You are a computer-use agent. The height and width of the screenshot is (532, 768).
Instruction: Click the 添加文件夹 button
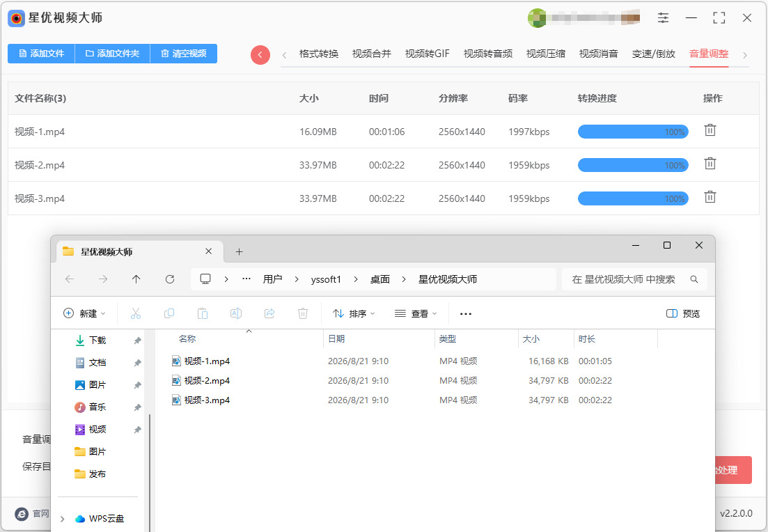click(112, 54)
